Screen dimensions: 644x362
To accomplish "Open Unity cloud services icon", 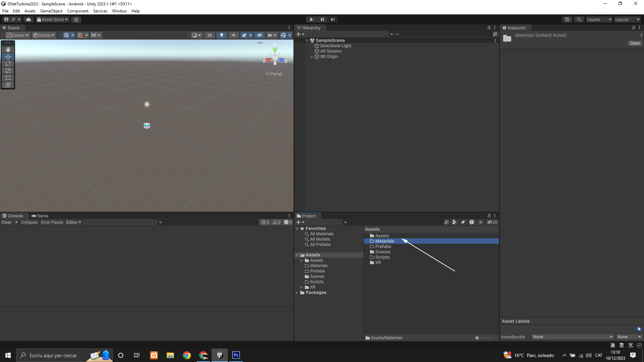I will point(29,19).
